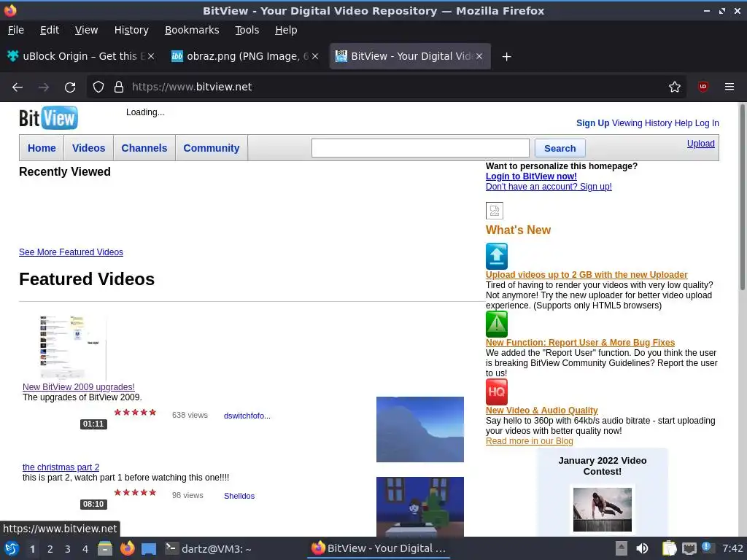Go to the Channels site tab
This screenshot has height=560, width=747.
144,148
